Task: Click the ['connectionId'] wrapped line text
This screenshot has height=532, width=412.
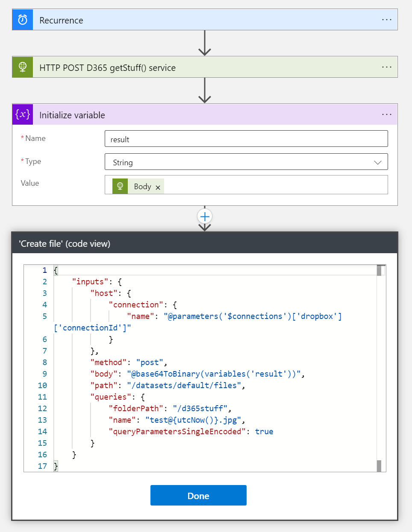Action: pos(92,328)
